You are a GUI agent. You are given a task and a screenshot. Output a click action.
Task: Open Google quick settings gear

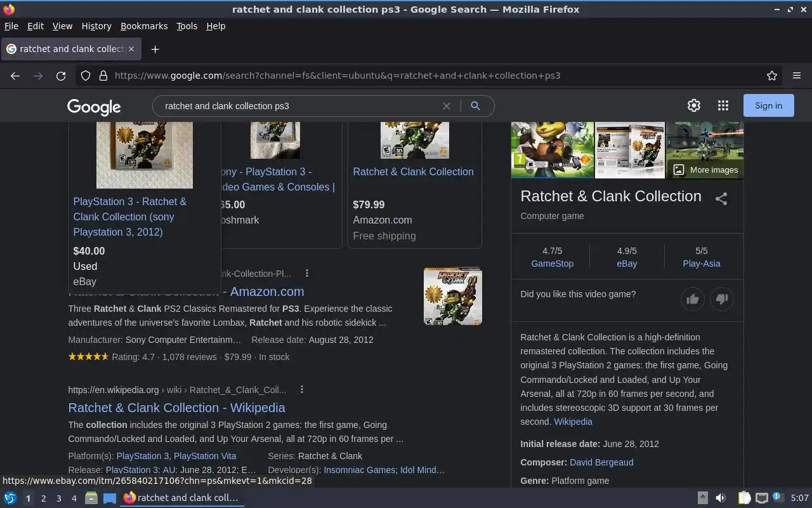[x=694, y=105]
